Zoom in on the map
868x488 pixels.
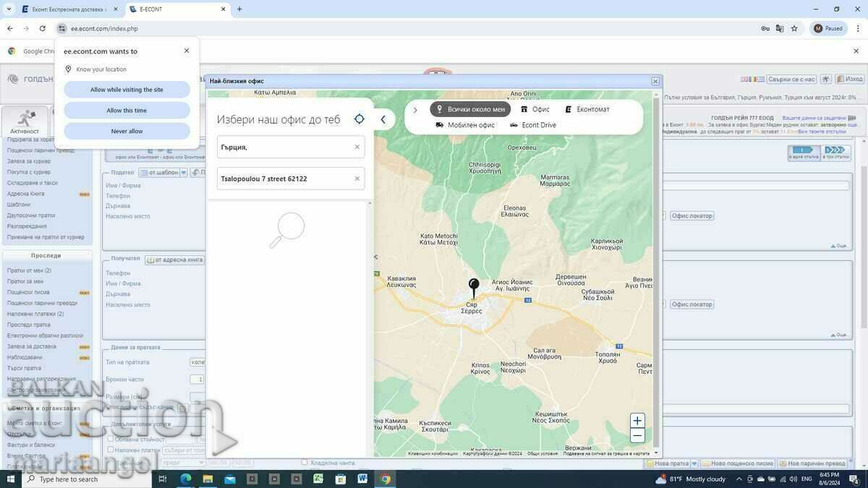pos(637,421)
